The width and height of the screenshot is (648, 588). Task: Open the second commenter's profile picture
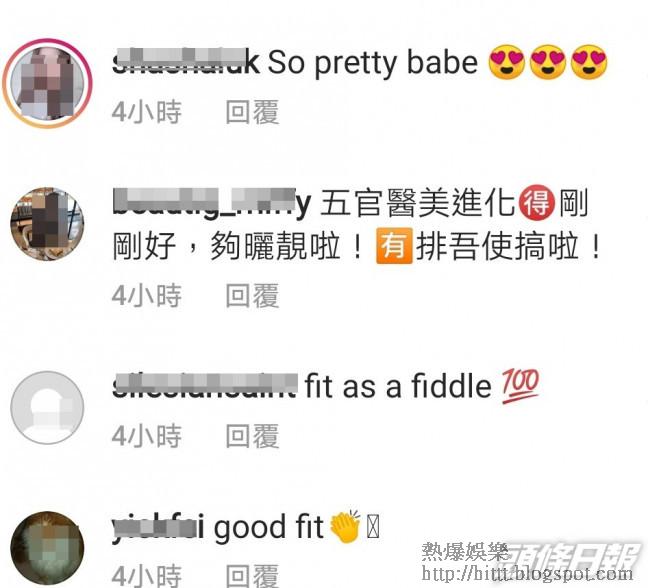(47, 224)
